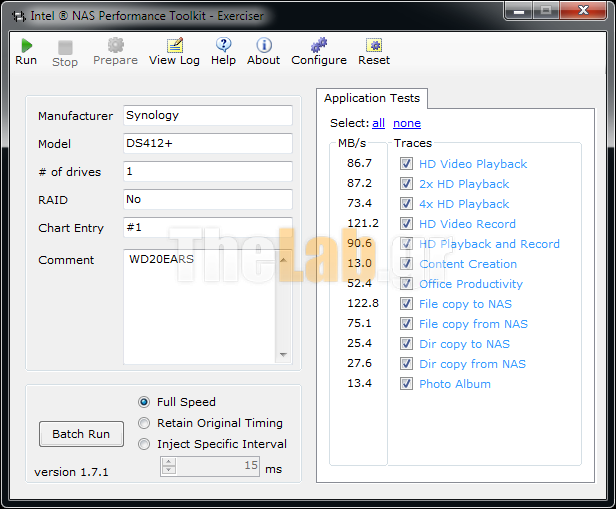Click the Reset toolbar icon
The width and height of the screenshot is (616, 509).
coord(374,45)
